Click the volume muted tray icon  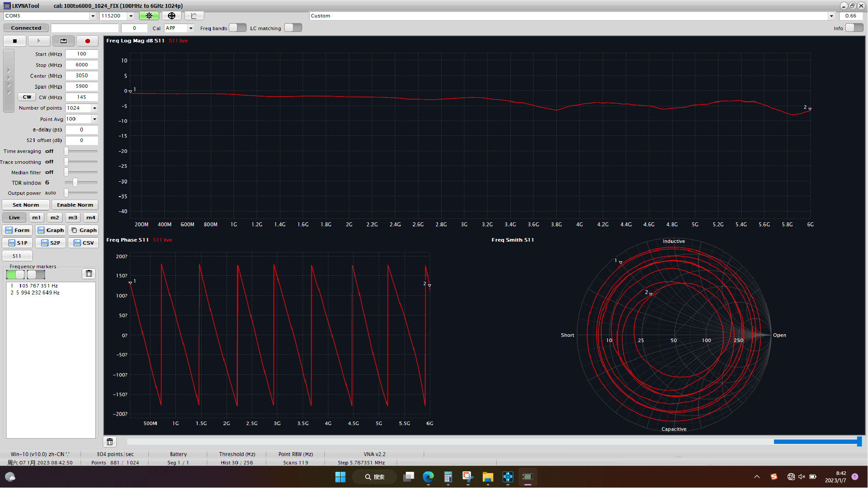point(802,477)
